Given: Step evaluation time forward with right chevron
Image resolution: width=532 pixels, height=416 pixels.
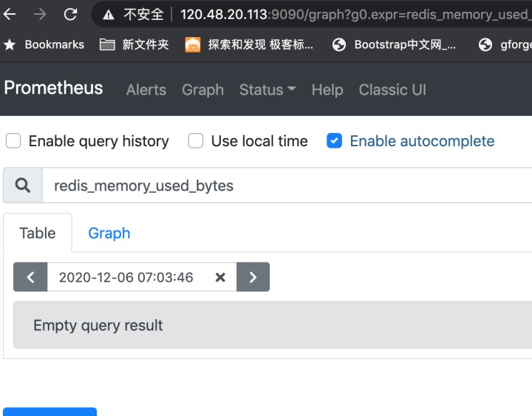Looking at the screenshot, I should click(x=253, y=277).
